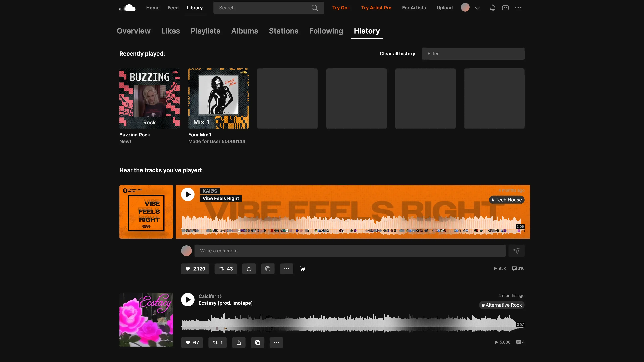Copy link for Vibe Feels Right

click(267, 269)
